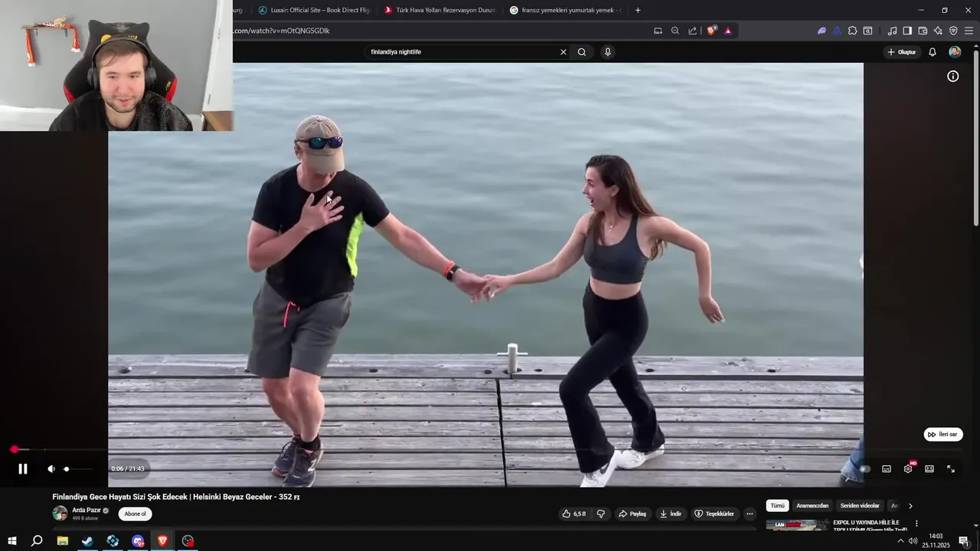The width and height of the screenshot is (980, 551).
Task: Open the extensions puzzle icon
Action: (852, 31)
